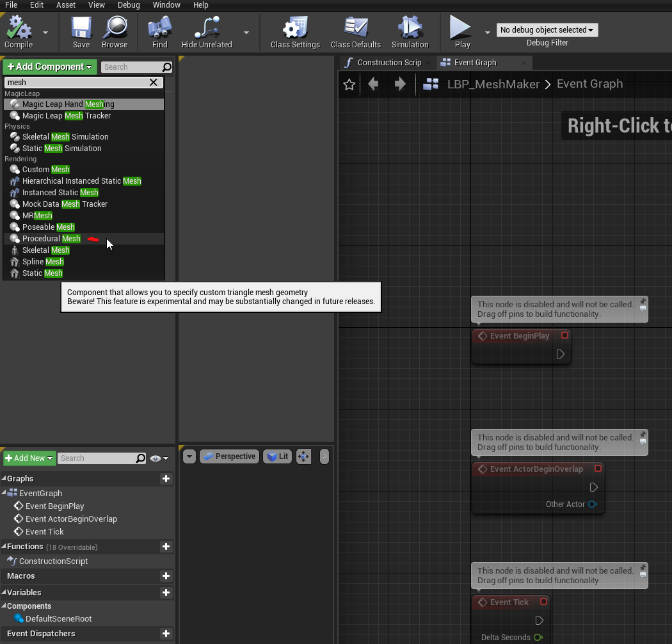Open the Perspective viewport dropdown
Viewport: 672px width, 644px height.
[229, 456]
